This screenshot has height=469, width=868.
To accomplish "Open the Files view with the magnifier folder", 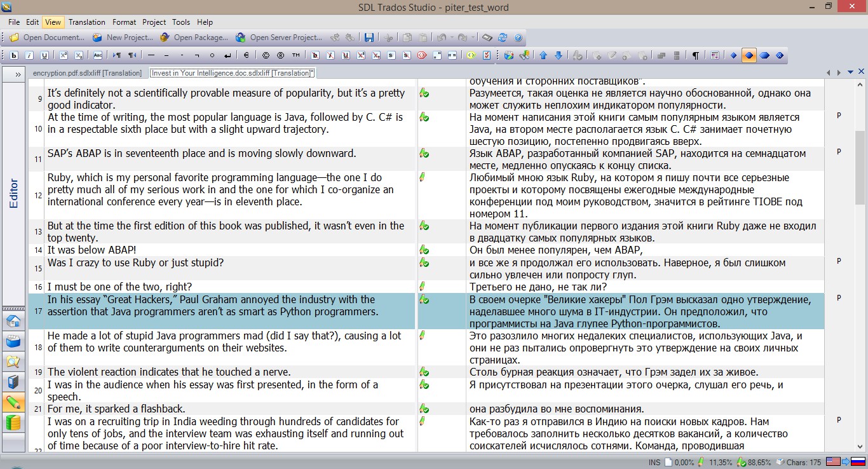I will 13,362.
